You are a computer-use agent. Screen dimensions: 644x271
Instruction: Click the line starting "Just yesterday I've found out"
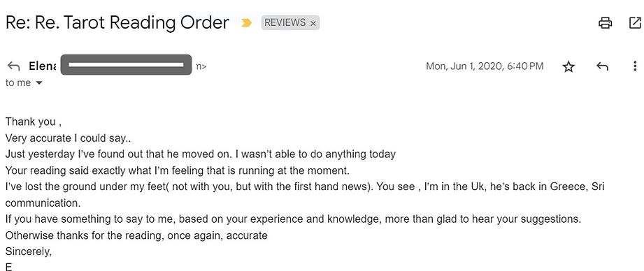coord(201,154)
